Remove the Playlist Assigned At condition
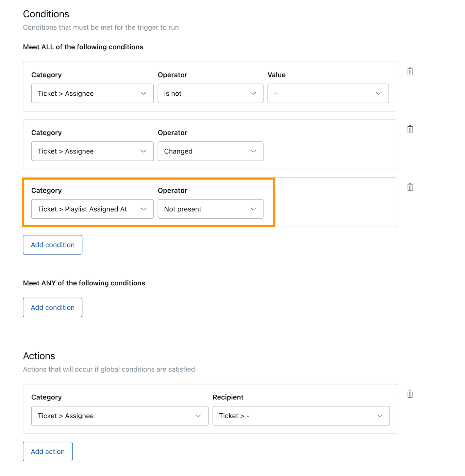465x476 pixels. (410, 187)
